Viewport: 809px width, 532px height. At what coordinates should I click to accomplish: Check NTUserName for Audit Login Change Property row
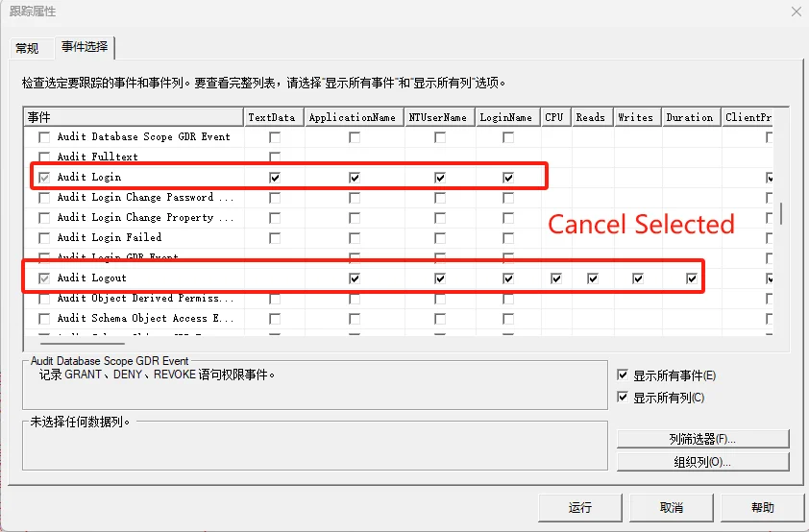pyautogui.click(x=440, y=218)
